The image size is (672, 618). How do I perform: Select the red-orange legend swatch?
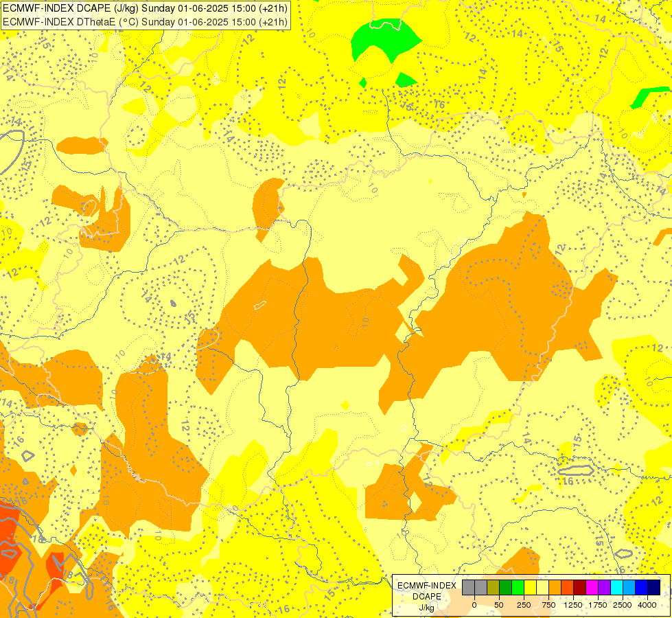(x=568, y=588)
